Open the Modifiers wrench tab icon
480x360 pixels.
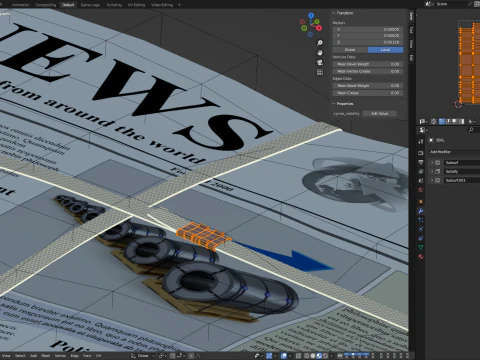(x=421, y=211)
